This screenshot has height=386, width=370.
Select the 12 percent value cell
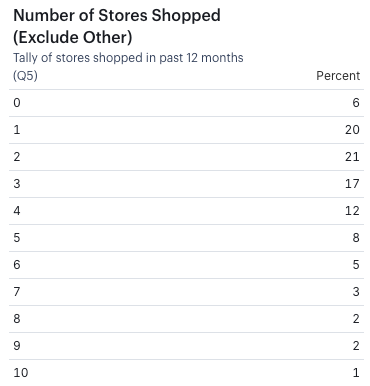(352, 211)
